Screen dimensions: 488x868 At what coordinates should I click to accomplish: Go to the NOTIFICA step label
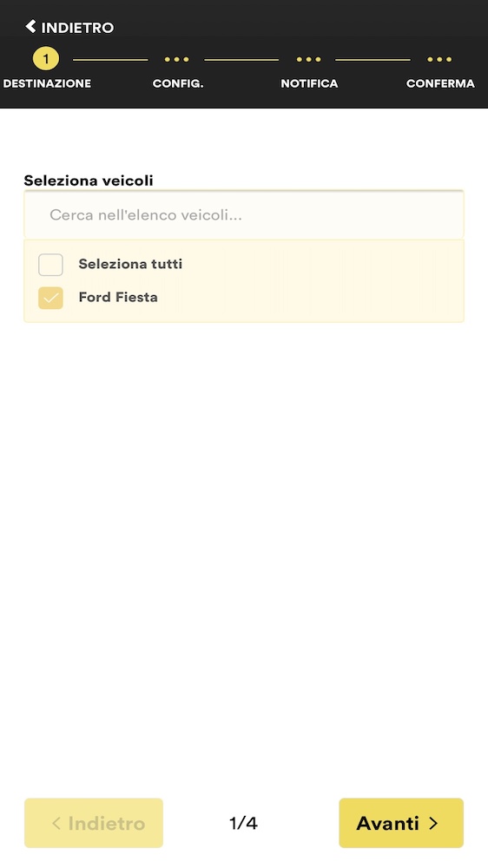coord(309,83)
